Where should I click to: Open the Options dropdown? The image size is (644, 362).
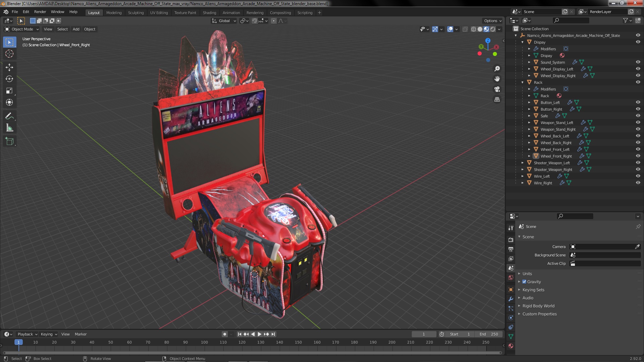point(492,21)
